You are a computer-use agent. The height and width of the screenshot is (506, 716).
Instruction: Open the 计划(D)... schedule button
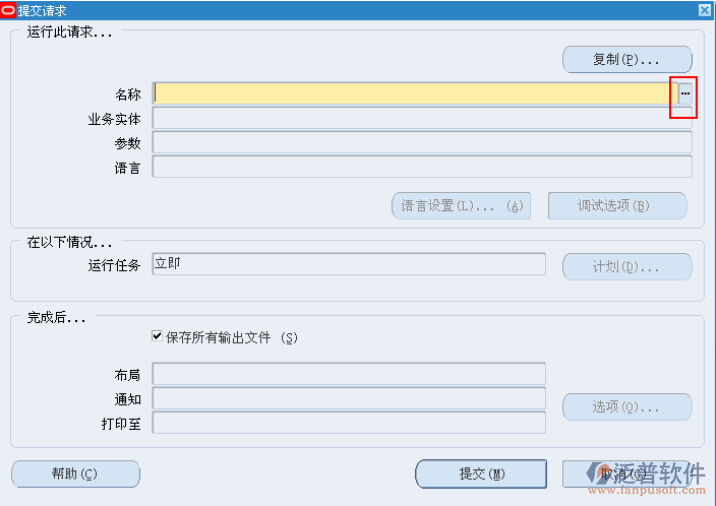627,267
